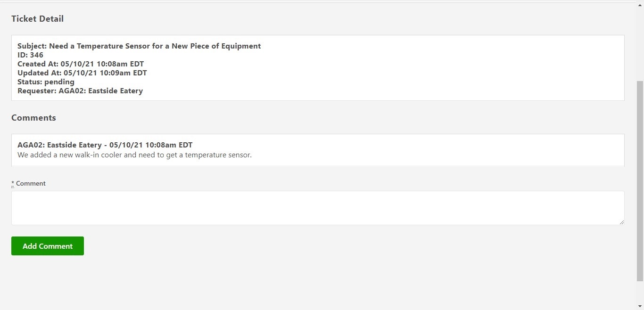Select the Ticket Detail heading

pos(37,19)
